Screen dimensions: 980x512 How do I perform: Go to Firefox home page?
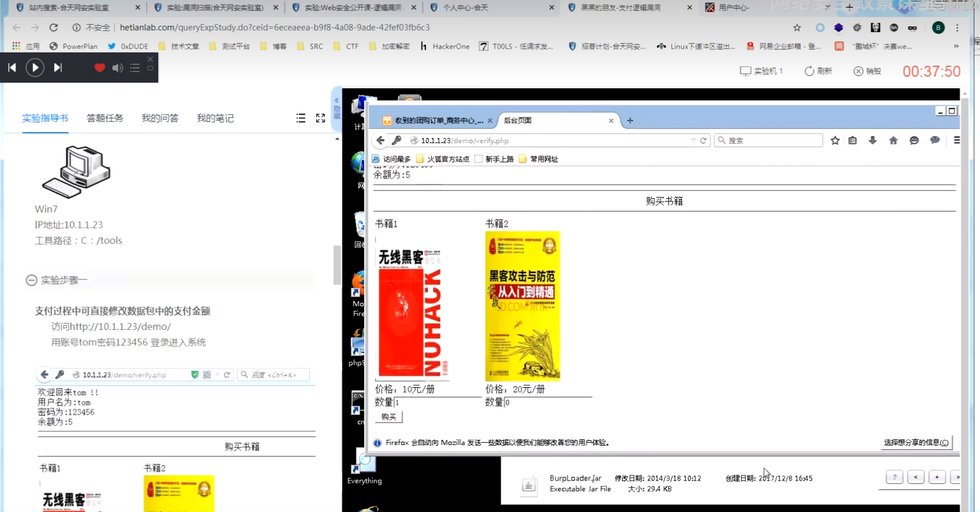coord(894,140)
